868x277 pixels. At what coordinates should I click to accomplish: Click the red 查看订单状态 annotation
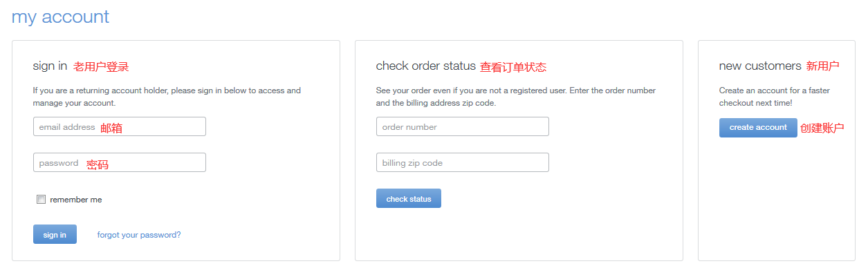point(513,67)
